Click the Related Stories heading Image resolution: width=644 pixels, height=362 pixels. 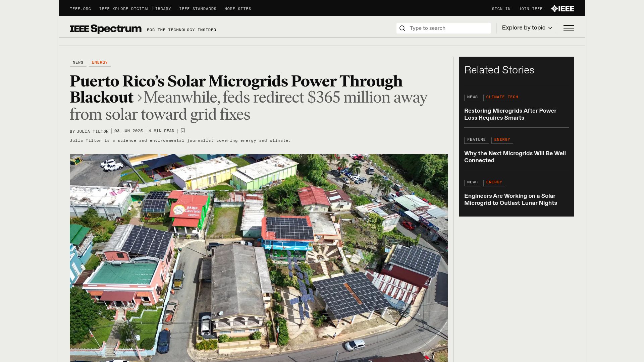click(x=499, y=70)
